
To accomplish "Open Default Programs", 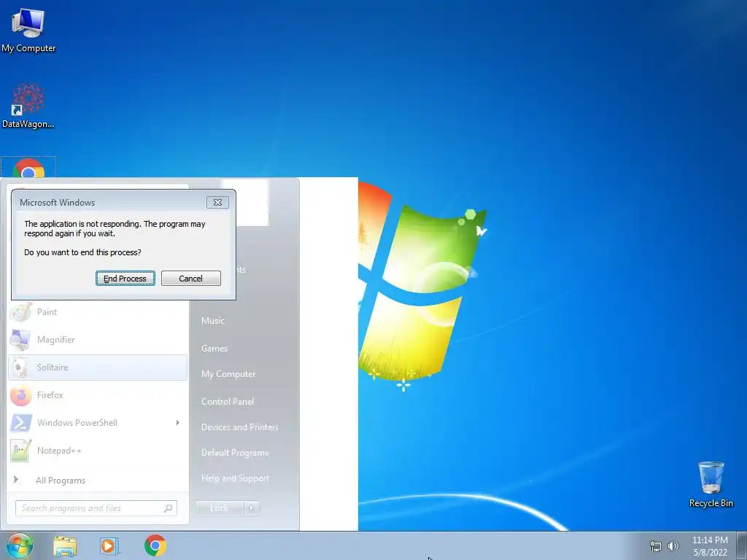I will tap(235, 453).
